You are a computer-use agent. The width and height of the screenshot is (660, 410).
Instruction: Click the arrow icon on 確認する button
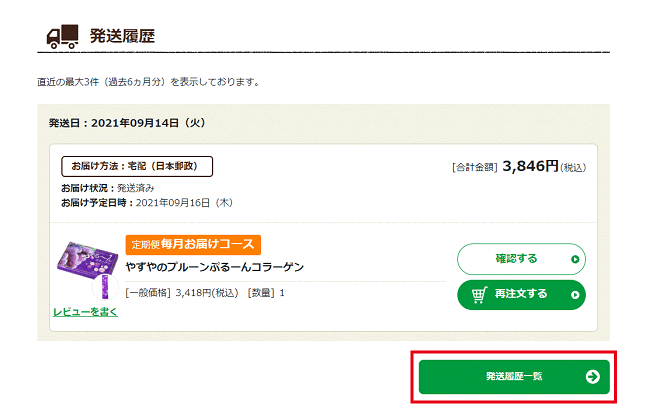coord(574,259)
